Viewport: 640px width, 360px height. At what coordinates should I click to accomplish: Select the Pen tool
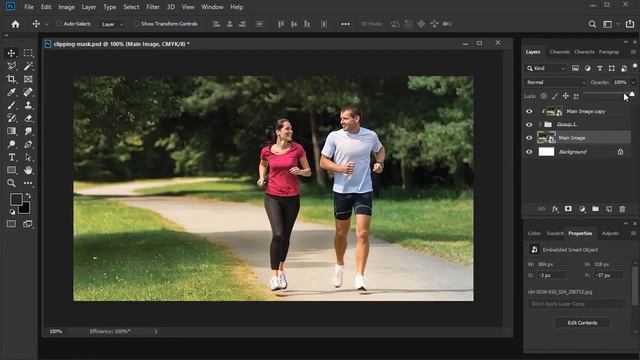click(28, 144)
